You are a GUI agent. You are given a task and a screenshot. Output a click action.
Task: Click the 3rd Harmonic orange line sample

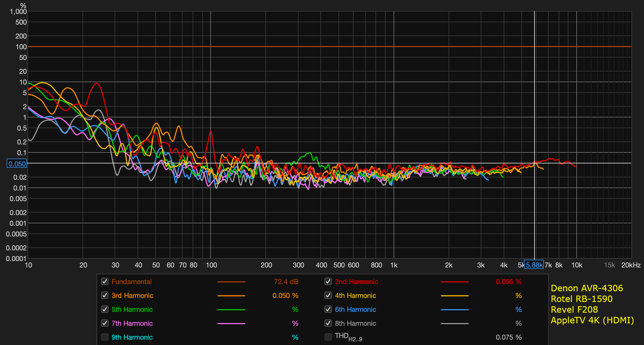[231, 296]
